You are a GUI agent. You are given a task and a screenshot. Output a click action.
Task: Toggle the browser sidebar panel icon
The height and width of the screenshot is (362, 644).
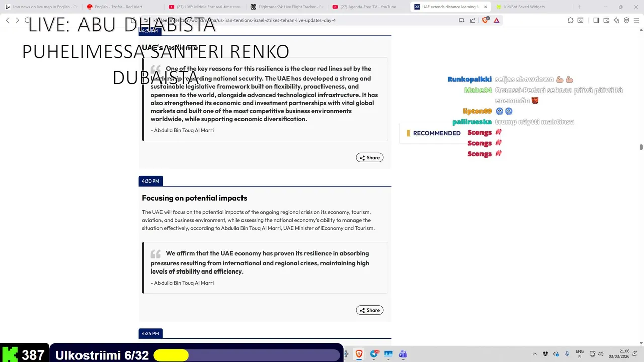click(596, 20)
